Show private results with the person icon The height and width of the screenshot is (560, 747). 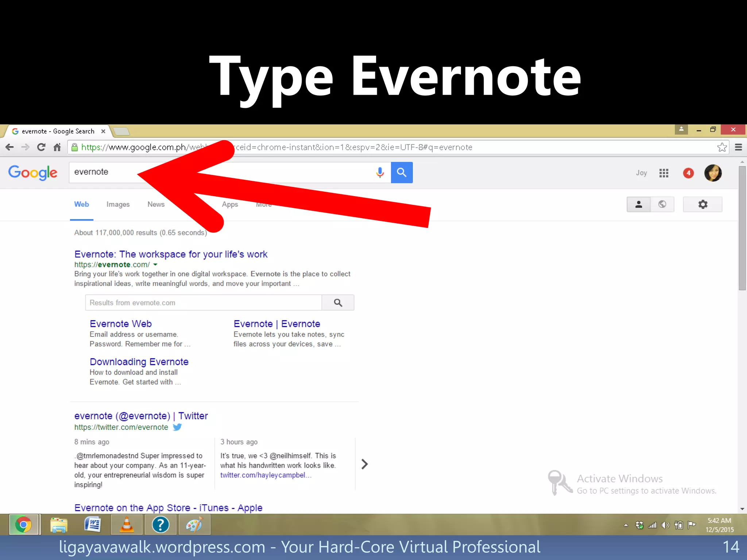639,205
